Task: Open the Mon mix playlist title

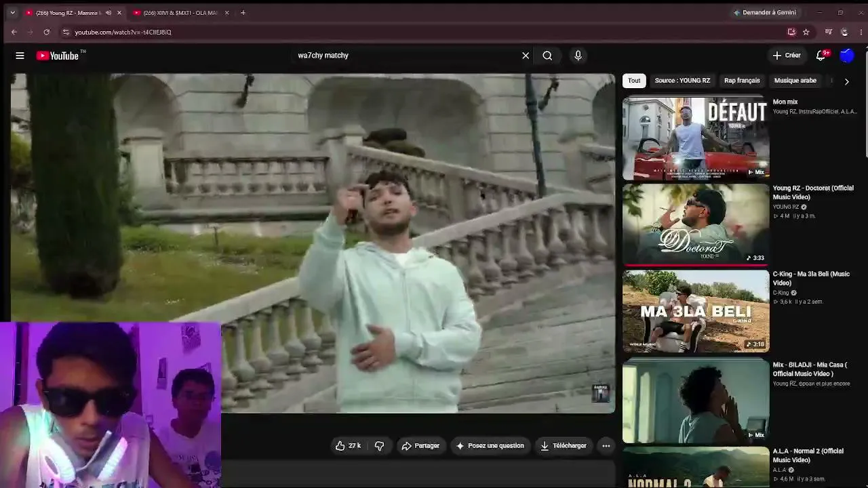Action: [x=785, y=102]
